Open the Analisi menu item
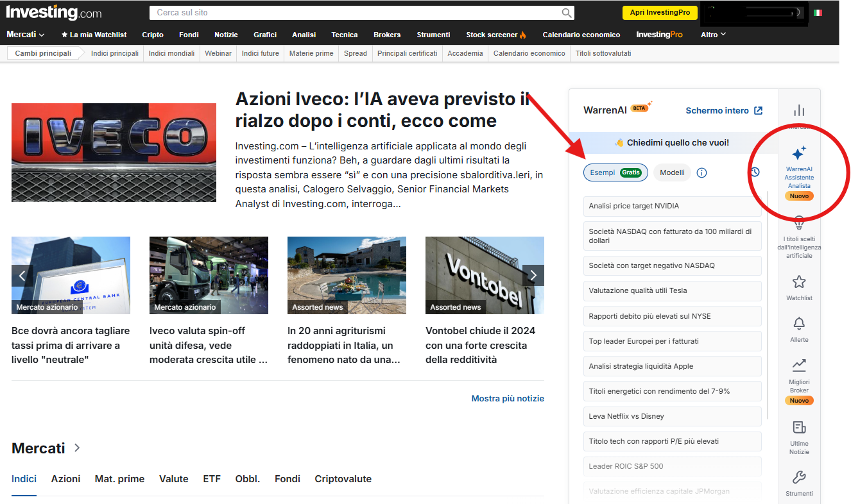Screen dimensions: 851x504 [x=304, y=35]
